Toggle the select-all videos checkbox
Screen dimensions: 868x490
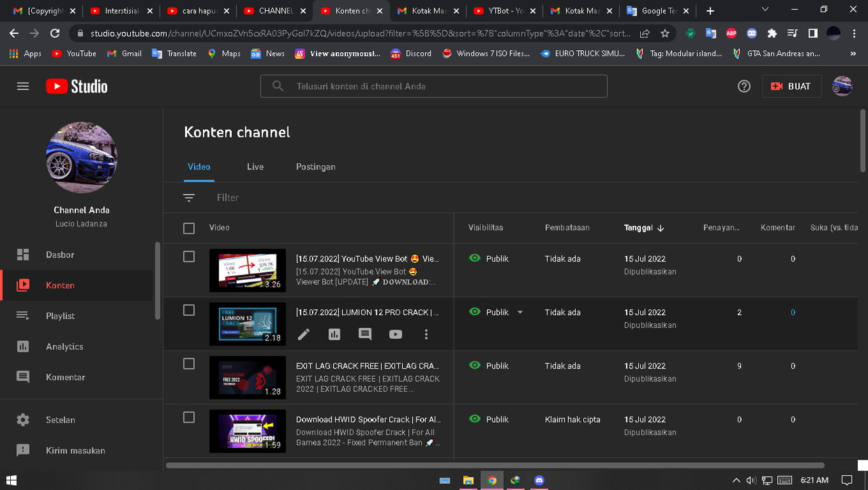(x=189, y=228)
